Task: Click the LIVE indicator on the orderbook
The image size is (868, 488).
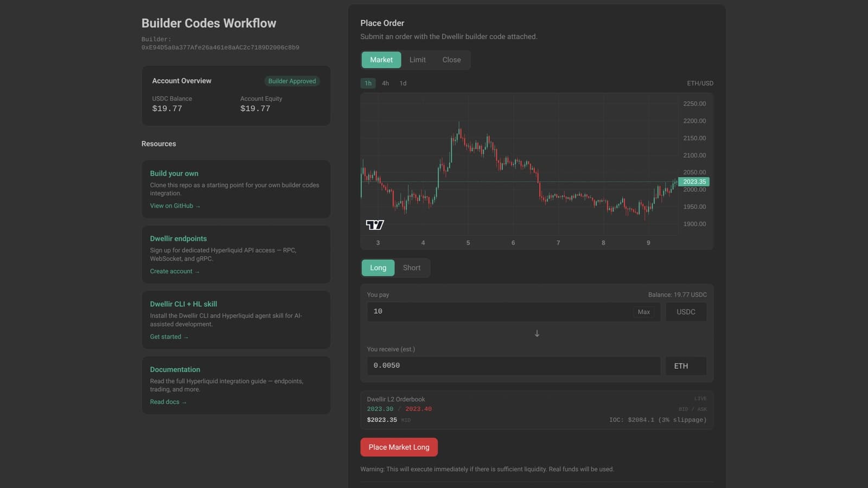Action: [699, 398]
